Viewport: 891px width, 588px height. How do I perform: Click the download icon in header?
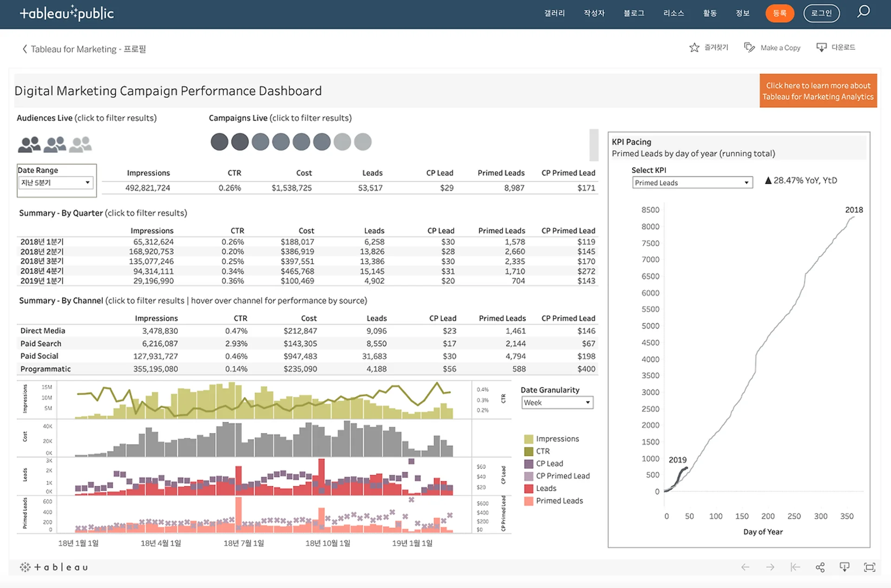pos(821,47)
